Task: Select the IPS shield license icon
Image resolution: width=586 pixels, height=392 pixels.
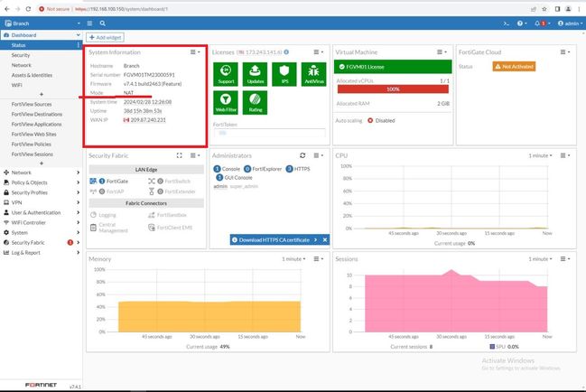Action: [284, 74]
